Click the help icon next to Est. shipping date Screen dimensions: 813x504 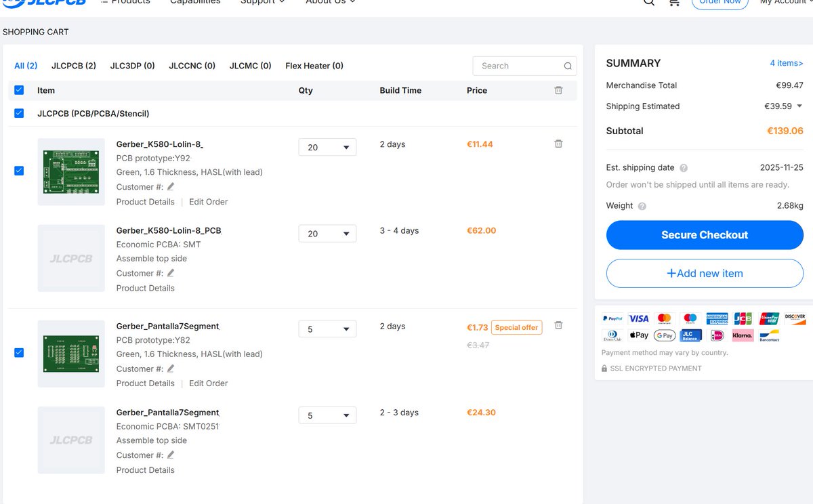684,167
